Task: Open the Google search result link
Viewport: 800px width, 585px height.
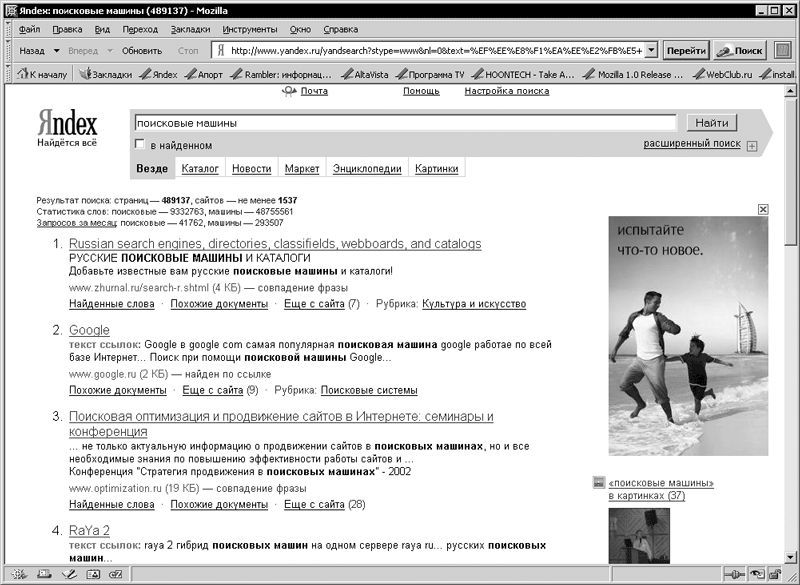Action: [89, 330]
